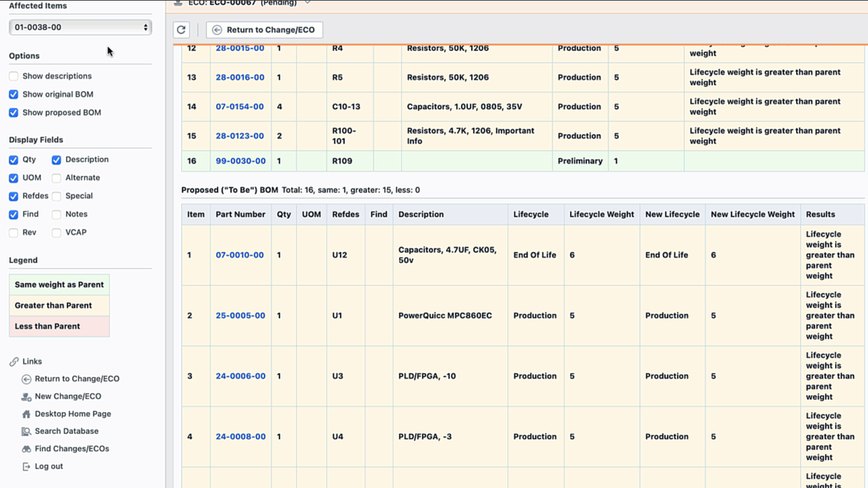This screenshot has width=868, height=488.
Task: Click the back-arrow icon beside sidebar Return to Change/ECO
Action: coord(26,379)
